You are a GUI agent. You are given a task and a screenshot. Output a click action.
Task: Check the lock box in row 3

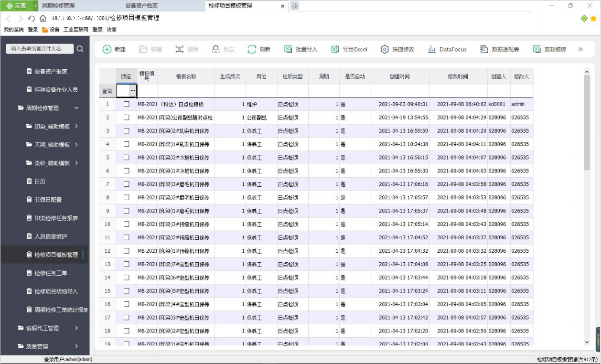(x=127, y=130)
